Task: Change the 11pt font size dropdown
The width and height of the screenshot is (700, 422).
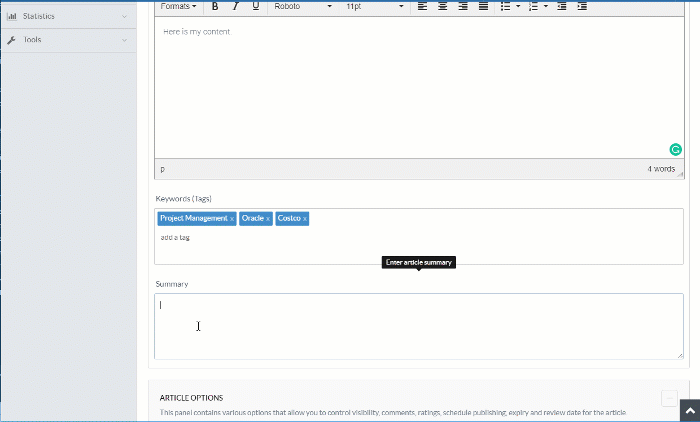Action: coord(375,6)
